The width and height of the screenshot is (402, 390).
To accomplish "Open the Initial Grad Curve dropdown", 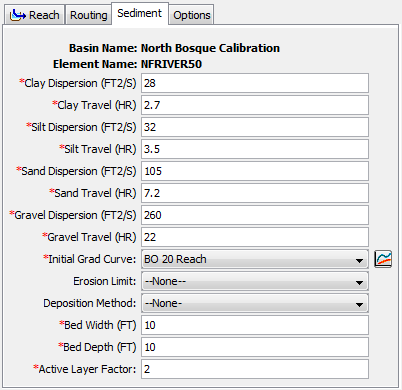I will tap(255, 259).
